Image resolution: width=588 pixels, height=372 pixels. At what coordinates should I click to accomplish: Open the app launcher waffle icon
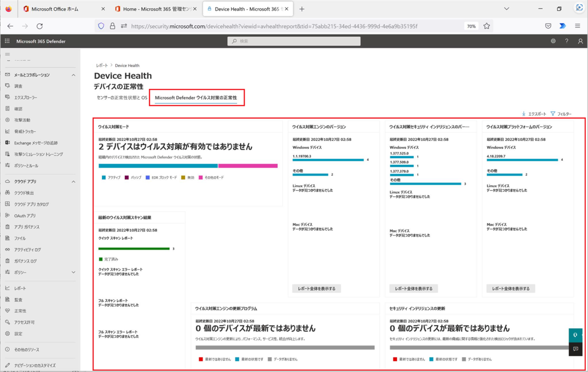tap(7, 41)
